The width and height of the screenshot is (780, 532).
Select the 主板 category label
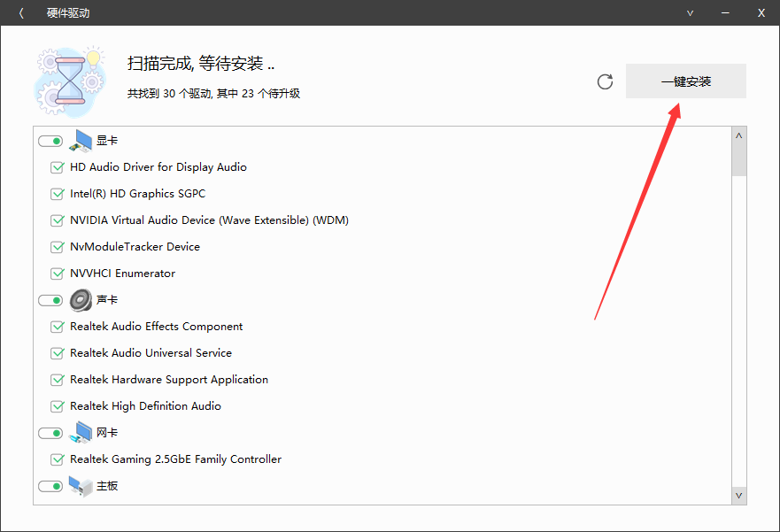107,486
